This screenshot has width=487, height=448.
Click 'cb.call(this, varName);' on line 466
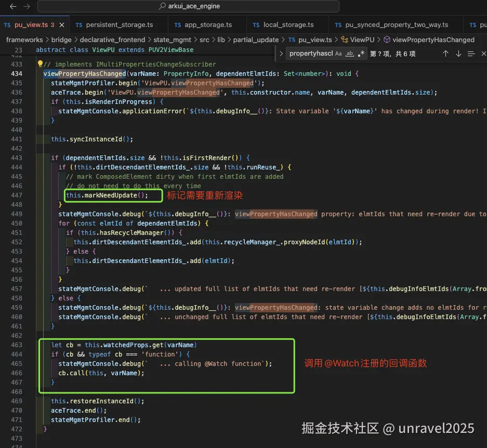point(101,373)
